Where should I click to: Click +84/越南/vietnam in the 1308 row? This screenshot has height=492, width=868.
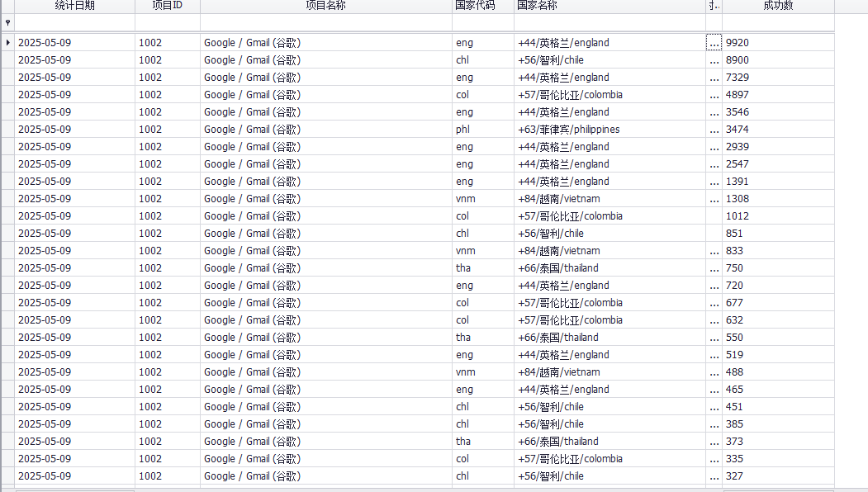point(609,199)
